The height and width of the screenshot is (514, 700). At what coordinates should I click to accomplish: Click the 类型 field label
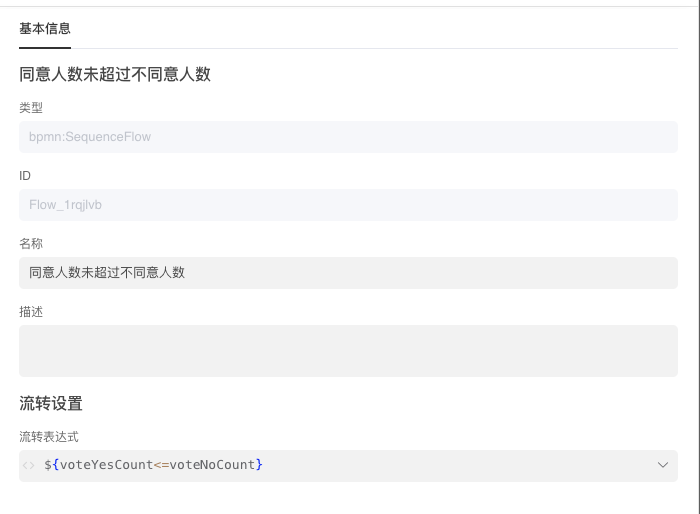tap(31, 108)
